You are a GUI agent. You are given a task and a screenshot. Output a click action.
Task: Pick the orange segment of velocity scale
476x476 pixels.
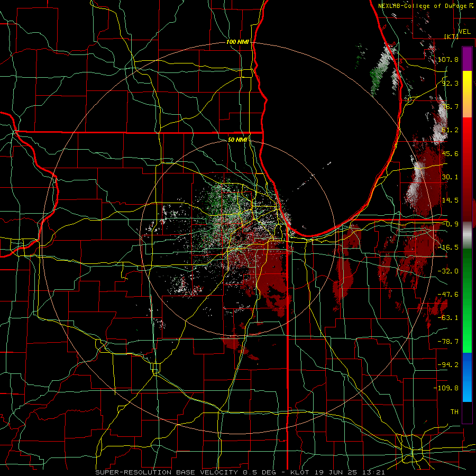pyautogui.click(x=467, y=106)
